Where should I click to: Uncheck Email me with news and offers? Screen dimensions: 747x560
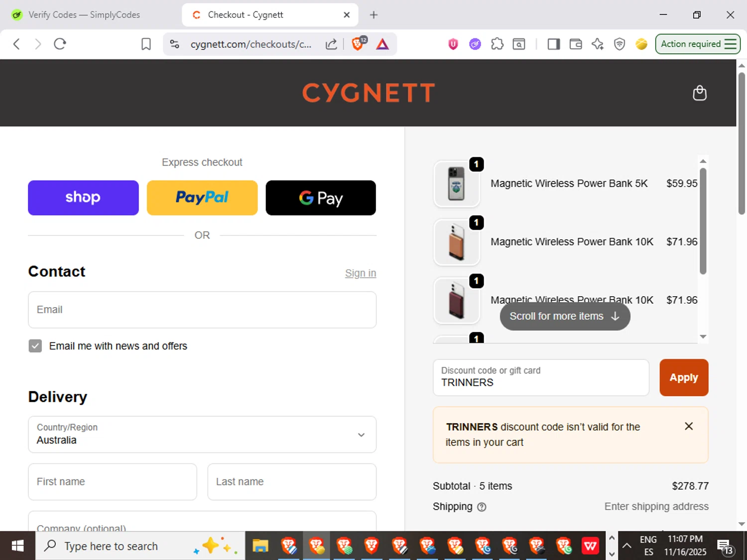click(35, 346)
